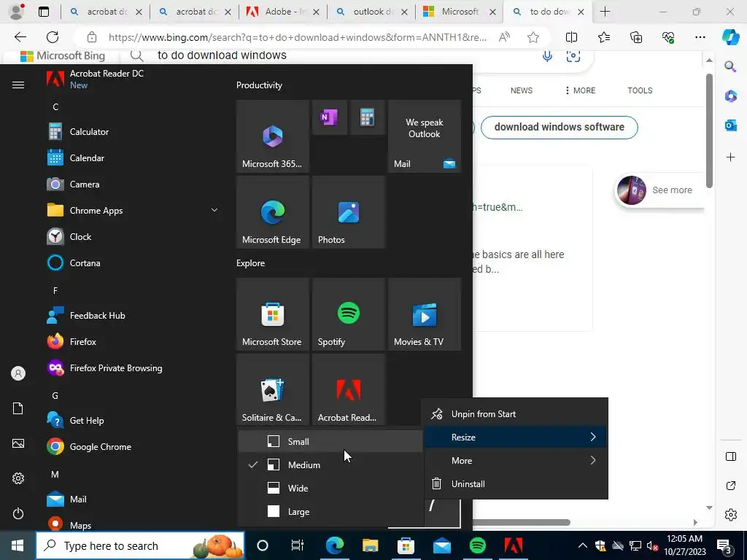Go back in the browser
747x560 pixels.
[x=20, y=37]
